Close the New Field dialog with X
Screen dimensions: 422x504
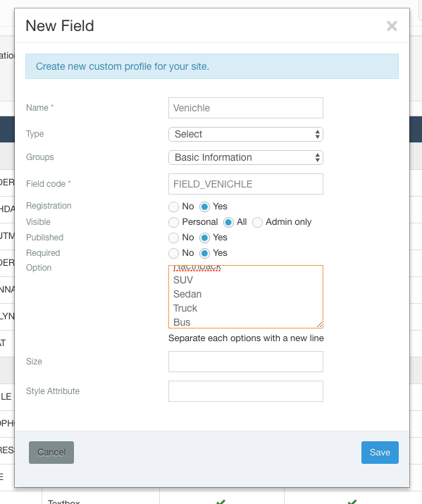click(x=392, y=26)
